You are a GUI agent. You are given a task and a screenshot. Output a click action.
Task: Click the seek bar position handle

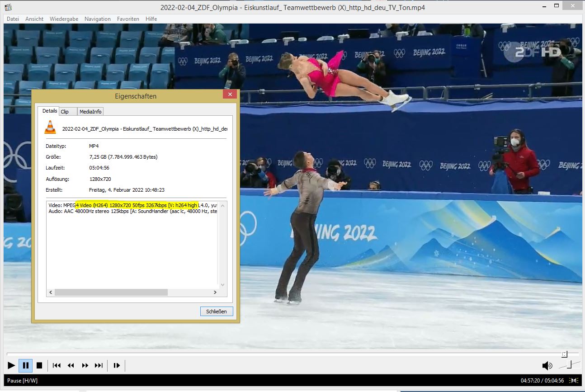(564, 354)
